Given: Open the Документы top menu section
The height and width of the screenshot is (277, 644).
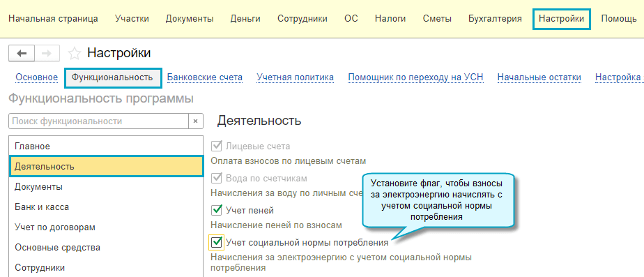Looking at the screenshot, I should pyautogui.click(x=190, y=19).
